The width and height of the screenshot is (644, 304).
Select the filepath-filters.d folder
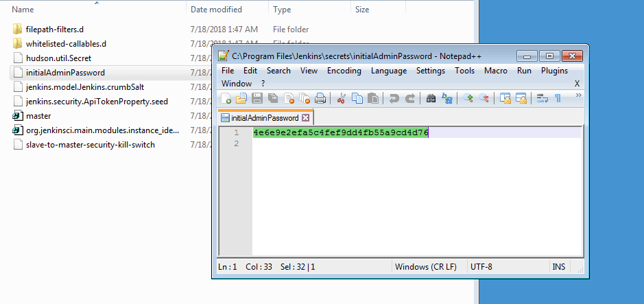coord(55,30)
